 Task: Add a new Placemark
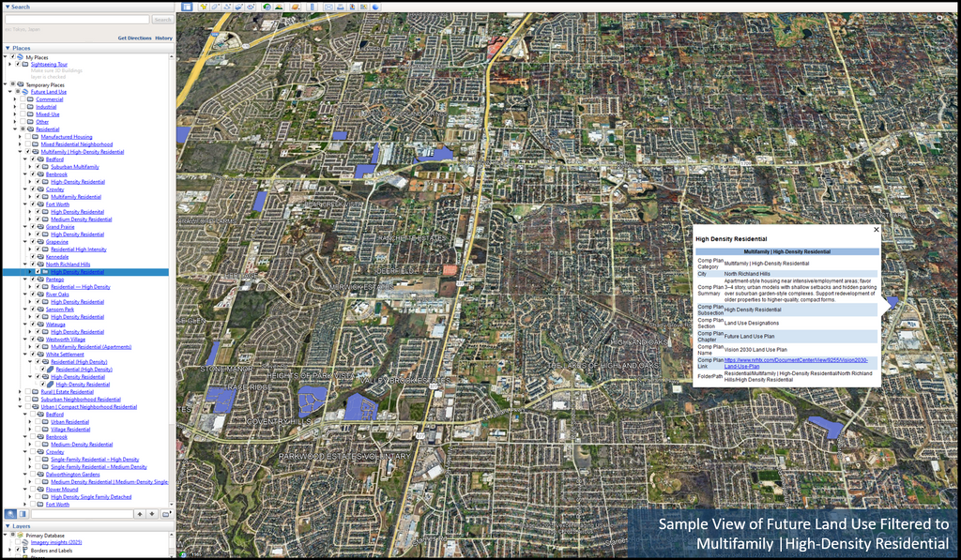[x=203, y=6]
